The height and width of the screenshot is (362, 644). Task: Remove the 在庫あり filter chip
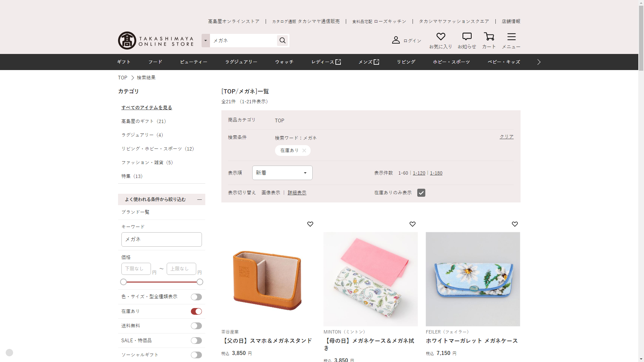[304, 150]
